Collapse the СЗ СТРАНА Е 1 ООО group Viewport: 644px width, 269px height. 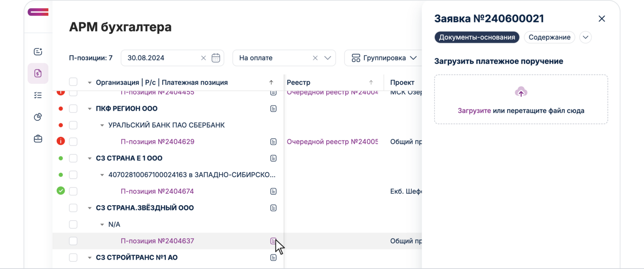[x=90, y=158]
